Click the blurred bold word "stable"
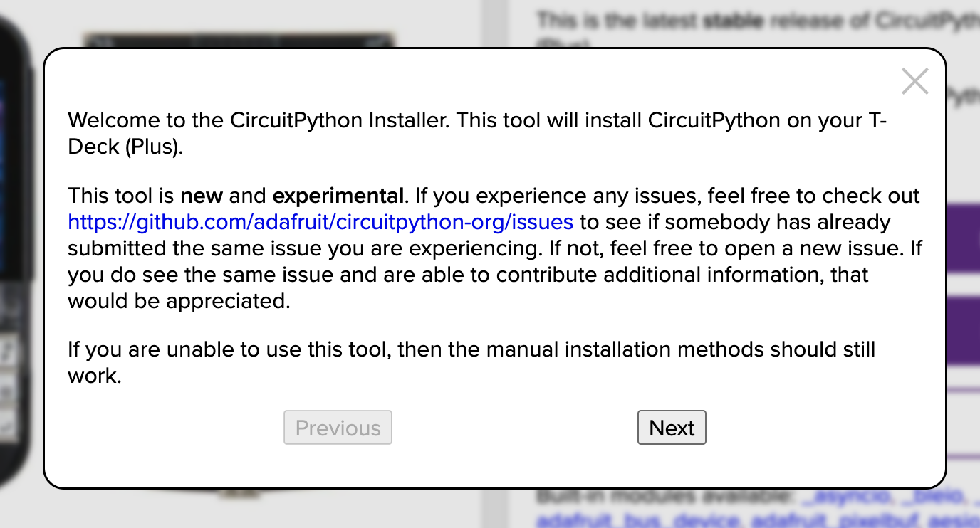The image size is (980, 528). point(733,21)
